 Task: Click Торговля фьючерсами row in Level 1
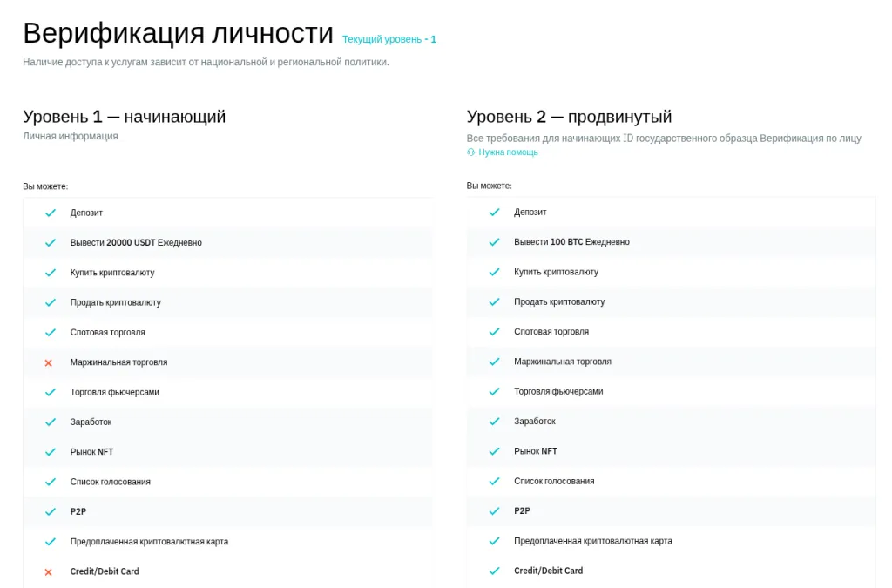115,392
